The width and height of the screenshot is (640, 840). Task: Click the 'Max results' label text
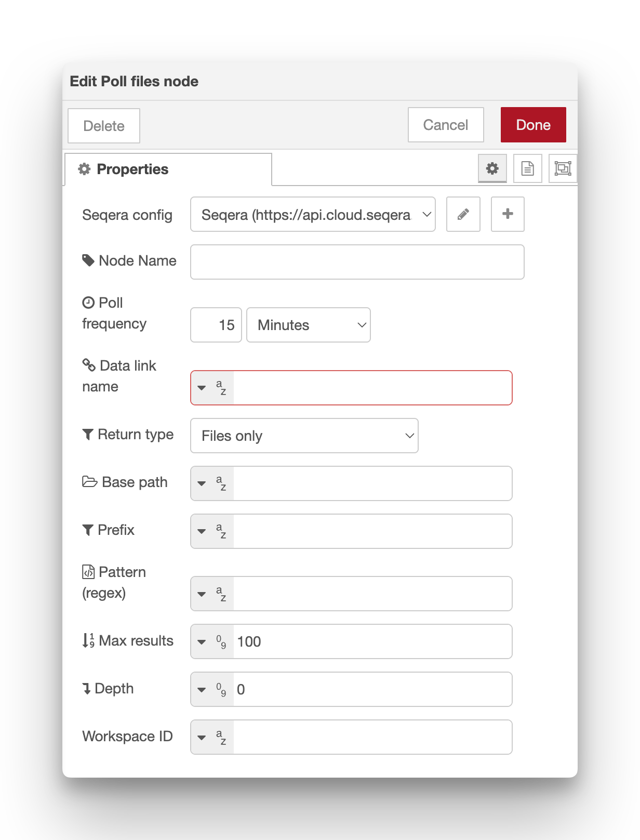point(136,640)
